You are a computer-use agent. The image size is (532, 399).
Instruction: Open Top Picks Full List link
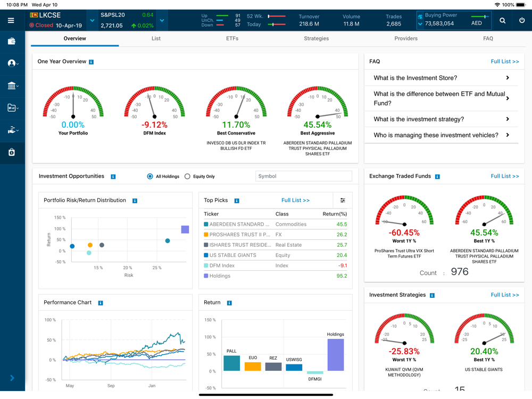click(x=295, y=200)
